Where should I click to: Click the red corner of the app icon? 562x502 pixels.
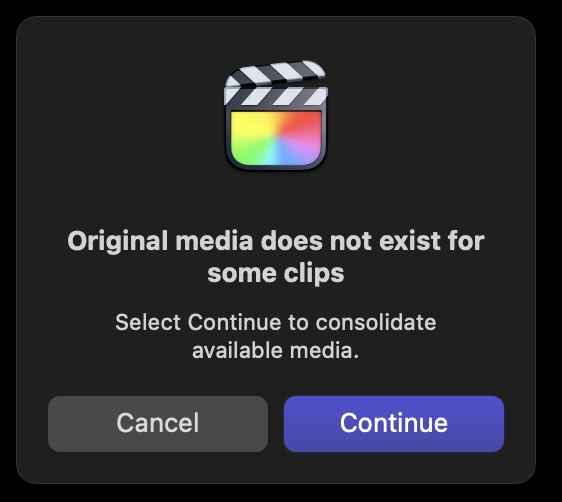tap(305, 124)
